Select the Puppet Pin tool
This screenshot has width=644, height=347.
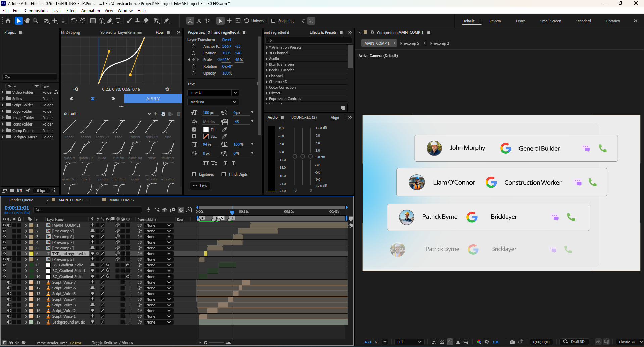tap(167, 21)
